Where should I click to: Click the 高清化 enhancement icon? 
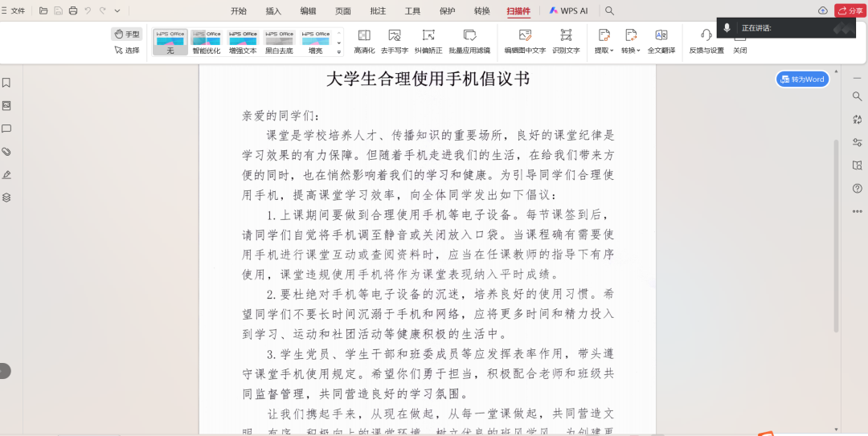(364, 35)
